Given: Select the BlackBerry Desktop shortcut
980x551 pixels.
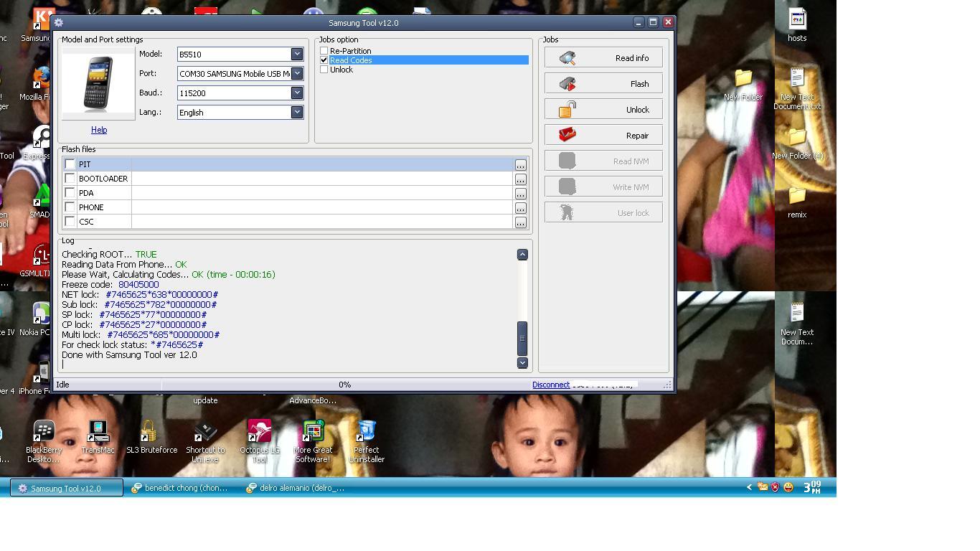Looking at the screenshot, I should point(44,442).
